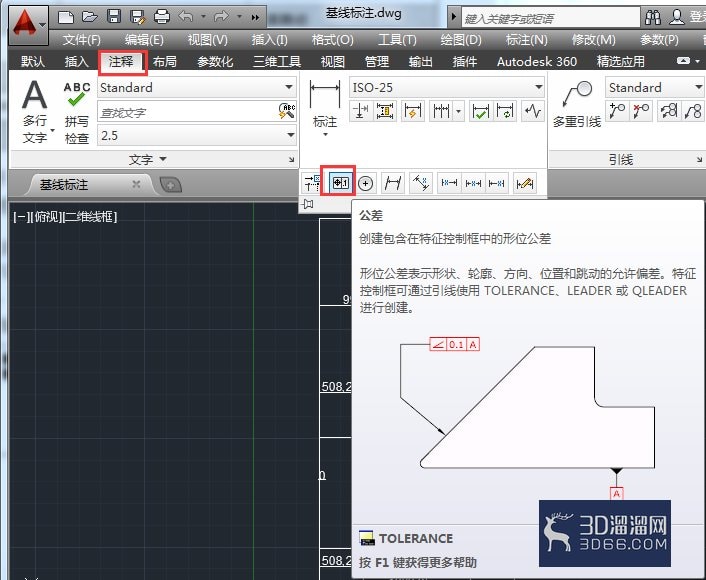The width and height of the screenshot is (706, 580).
Task: Click the large 标注 dimension tool
Action: [x=325, y=108]
